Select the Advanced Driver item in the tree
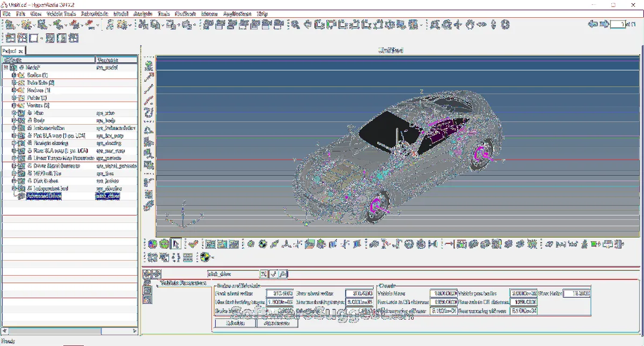The width and height of the screenshot is (644, 346). (x=44, y=196)
